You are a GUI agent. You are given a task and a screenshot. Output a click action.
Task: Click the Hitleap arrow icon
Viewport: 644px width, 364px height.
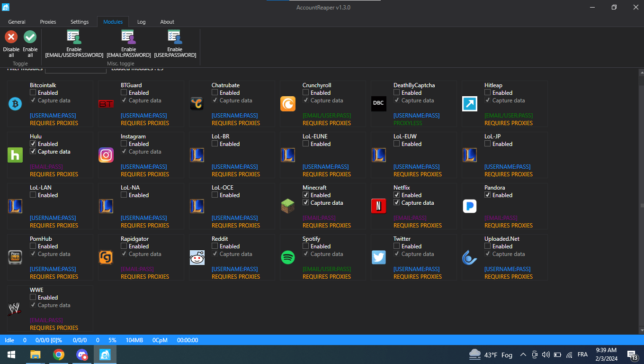[470, 104]
